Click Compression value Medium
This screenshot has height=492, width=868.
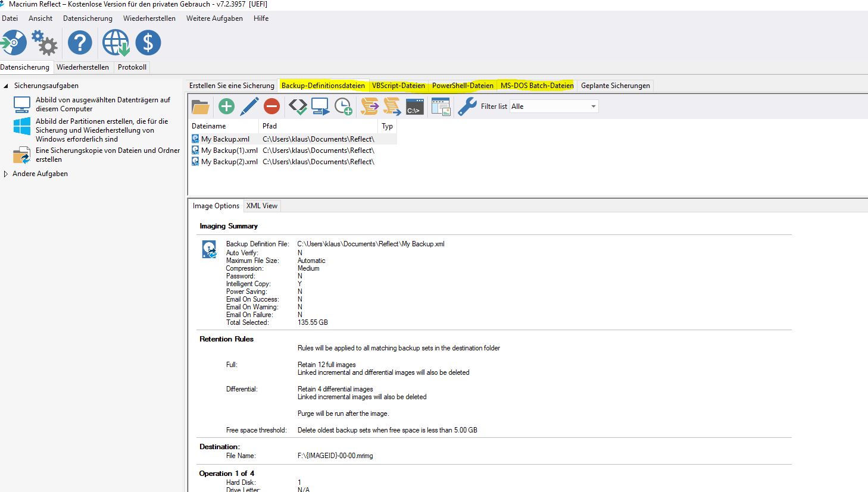point(308,268)
